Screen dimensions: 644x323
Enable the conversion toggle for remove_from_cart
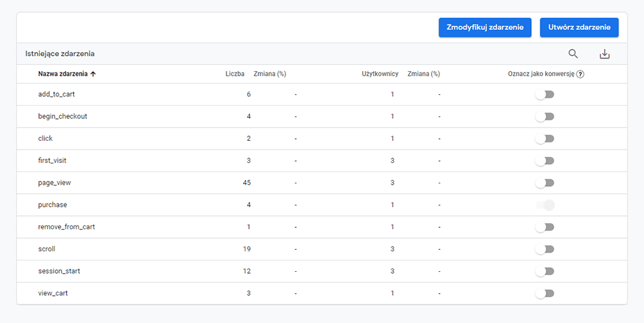(x=545, y=227)
